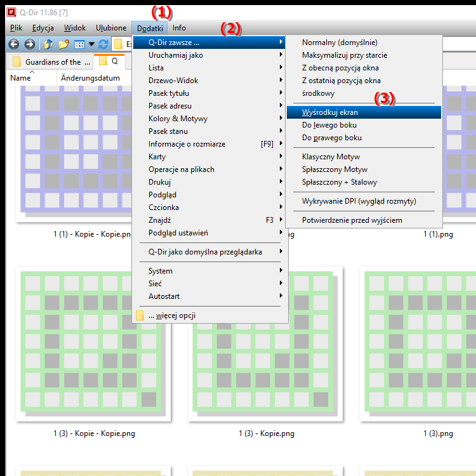Click ... więcej opcji menu entry
The height and width of the screenshot is (476, 476).
[x=209, y=315]
